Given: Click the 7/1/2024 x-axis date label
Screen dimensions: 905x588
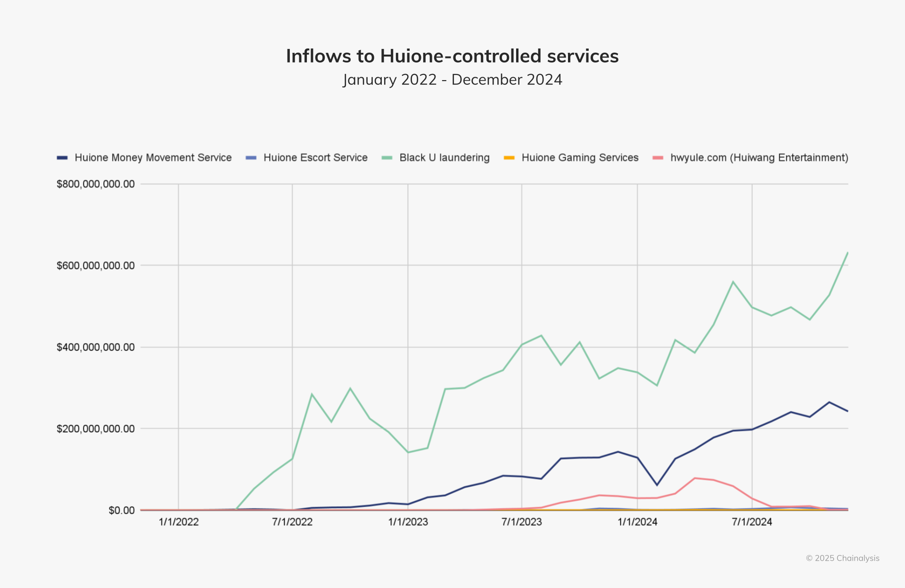Looking at the screenshot, I should (752, 522).
